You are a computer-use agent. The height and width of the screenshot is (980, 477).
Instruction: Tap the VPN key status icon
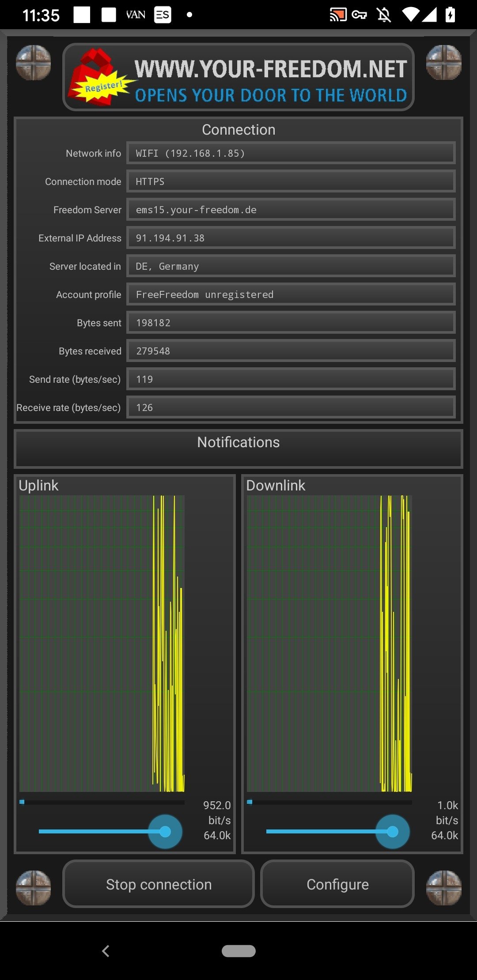coord(360,15)
